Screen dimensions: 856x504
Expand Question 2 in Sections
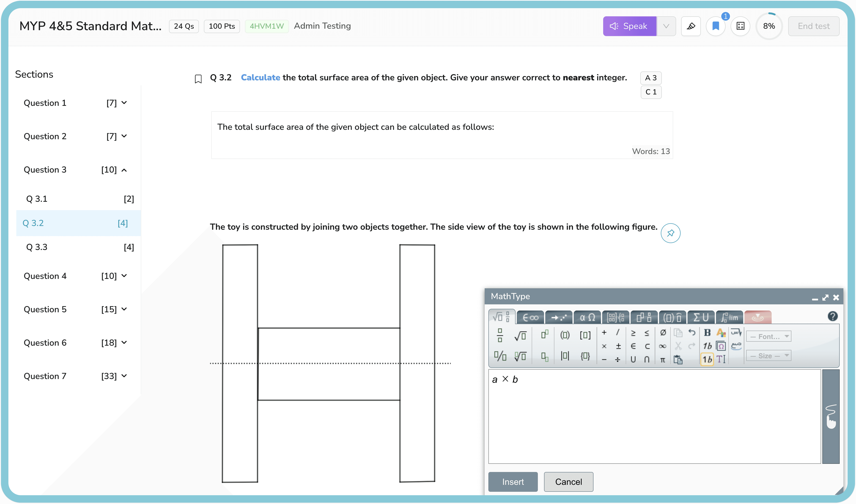pos(124,136)
